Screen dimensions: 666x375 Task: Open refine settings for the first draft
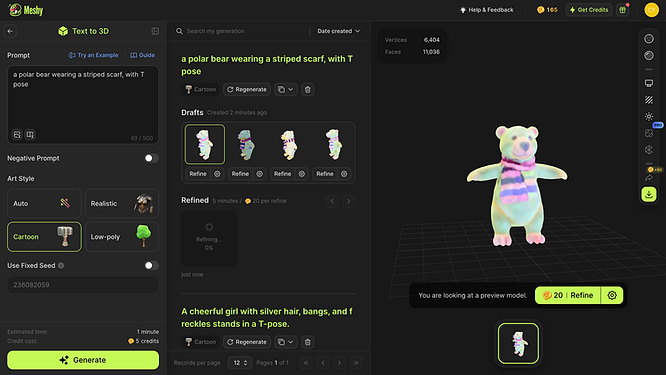point(217,174)
